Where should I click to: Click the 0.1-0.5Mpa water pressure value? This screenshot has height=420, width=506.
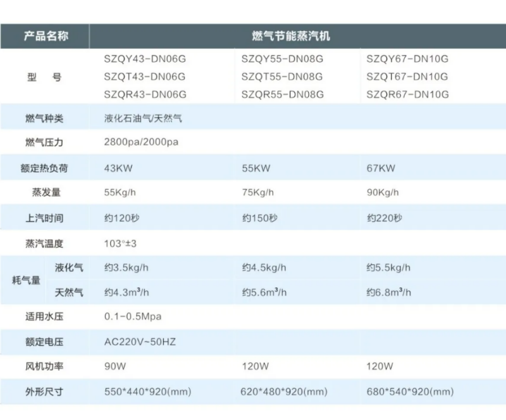(135, 316)
